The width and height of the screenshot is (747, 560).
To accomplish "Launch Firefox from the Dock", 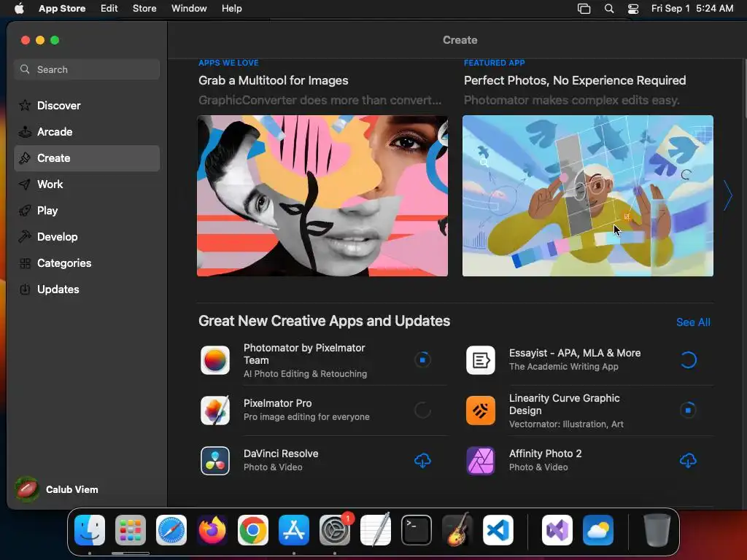I will coord(212,530).
